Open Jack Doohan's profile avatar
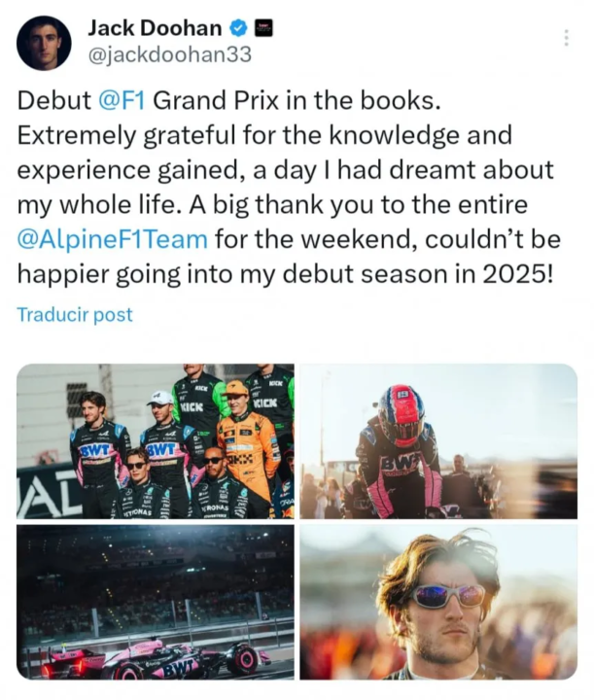This screenshot has height=700, width=594. tap(44, 43)
